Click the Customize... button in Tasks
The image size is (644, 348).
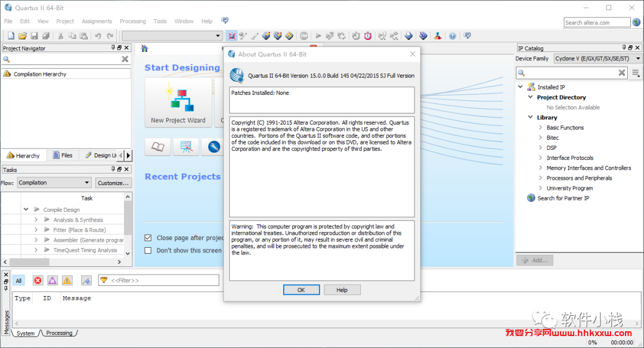click(113, 183)
